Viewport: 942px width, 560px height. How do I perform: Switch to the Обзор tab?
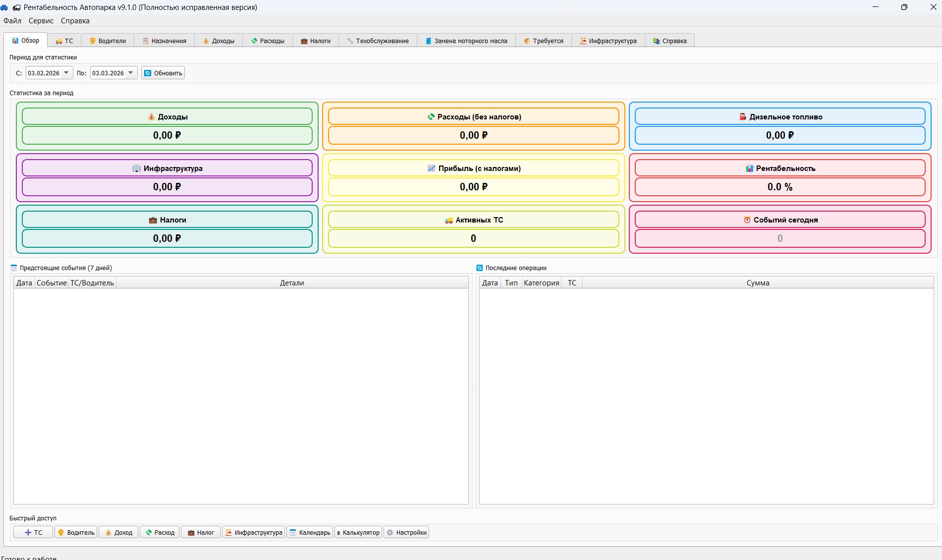(25, 41)
